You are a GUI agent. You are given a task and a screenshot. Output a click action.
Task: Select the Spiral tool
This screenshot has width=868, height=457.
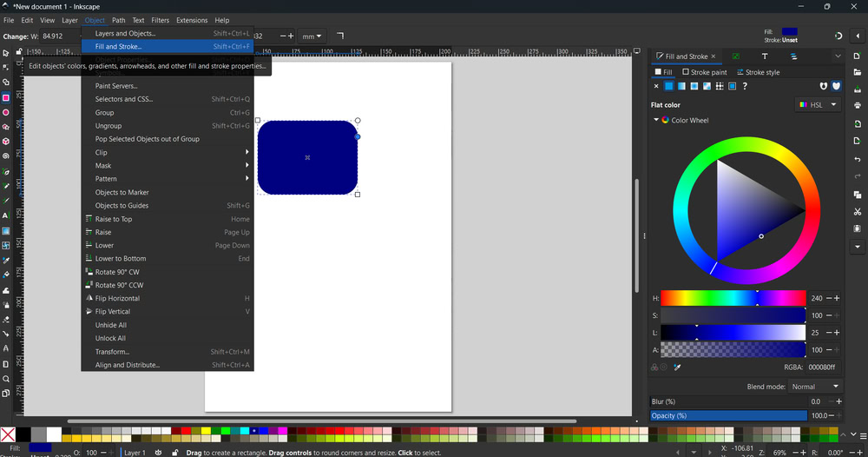5,156
